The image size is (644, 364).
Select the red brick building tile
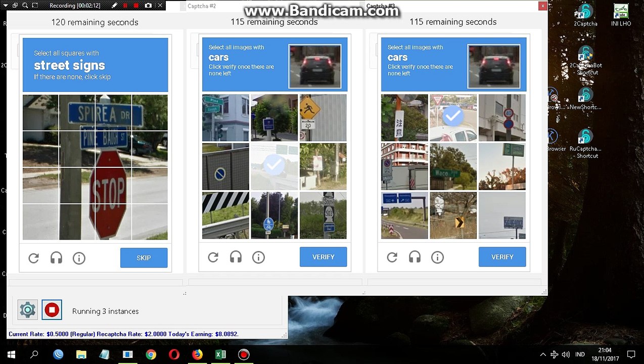[404, 166]
